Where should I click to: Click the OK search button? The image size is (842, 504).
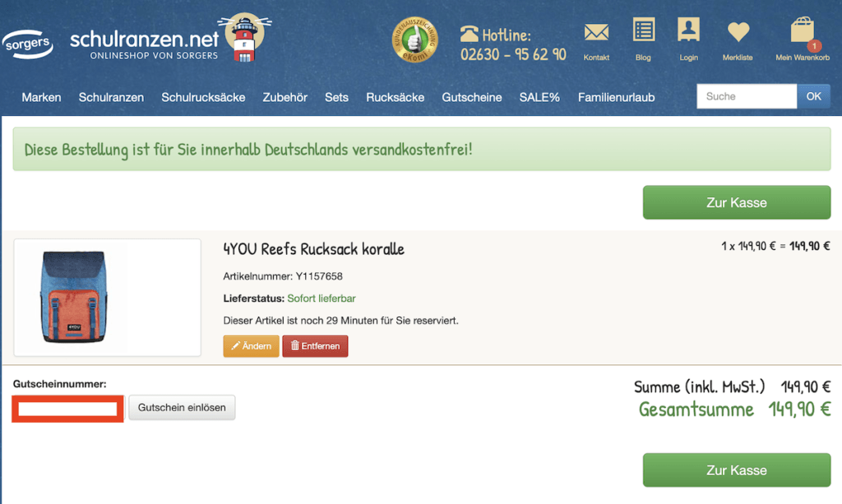point(813,96)
